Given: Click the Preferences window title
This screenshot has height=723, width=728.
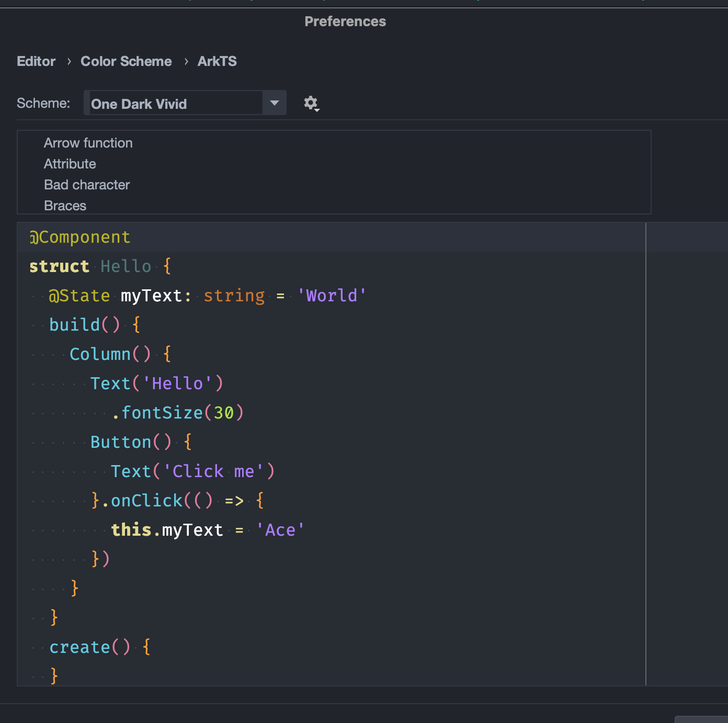Looking at the screenshot, I should click(x=345, y=21).
